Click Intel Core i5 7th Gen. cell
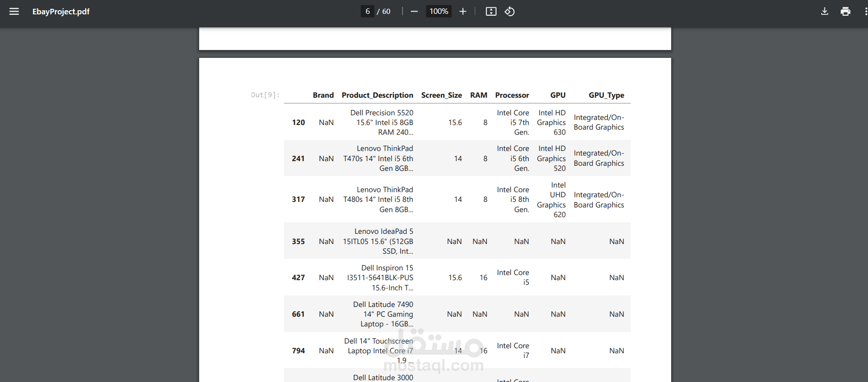The image size is (868, 382). pos(513,122)
